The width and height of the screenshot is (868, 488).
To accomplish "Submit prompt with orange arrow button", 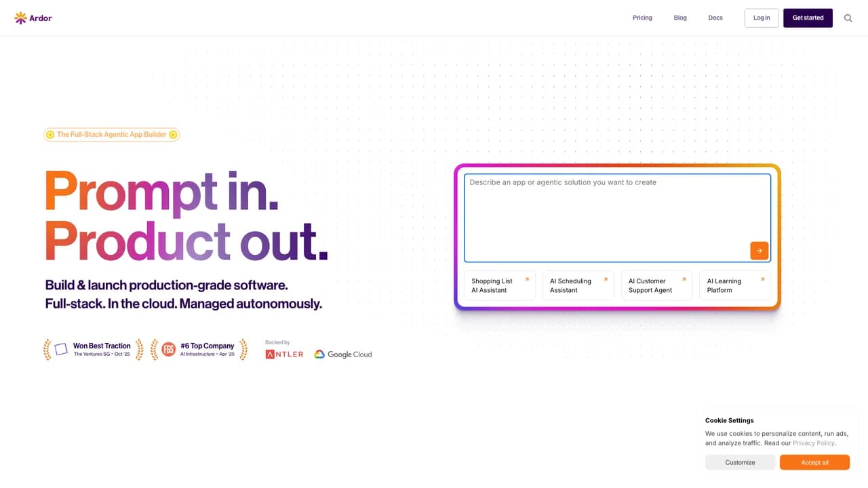I will [x=759, y=251].
